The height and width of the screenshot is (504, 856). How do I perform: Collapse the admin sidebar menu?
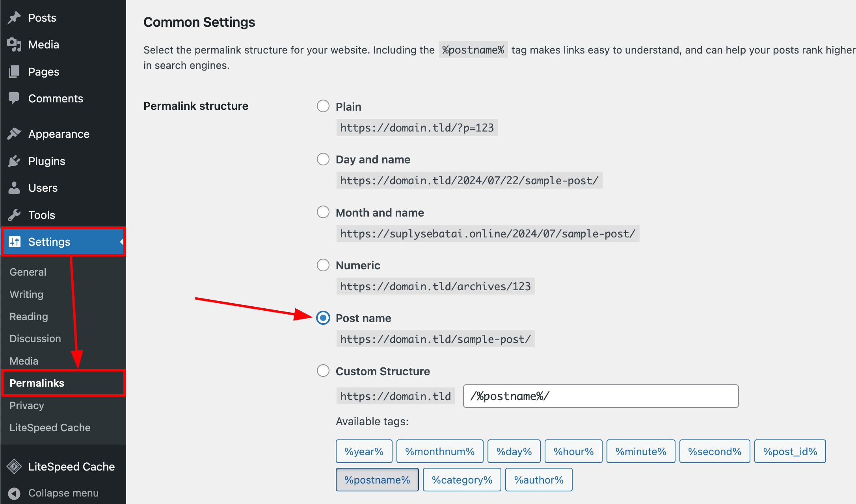coord(55,493)
